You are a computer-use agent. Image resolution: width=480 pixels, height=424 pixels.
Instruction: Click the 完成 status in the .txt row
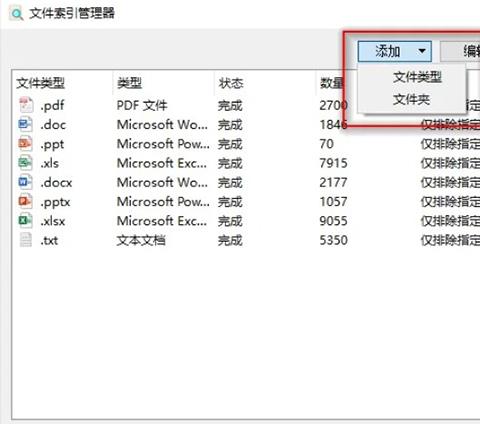[230, 240]
